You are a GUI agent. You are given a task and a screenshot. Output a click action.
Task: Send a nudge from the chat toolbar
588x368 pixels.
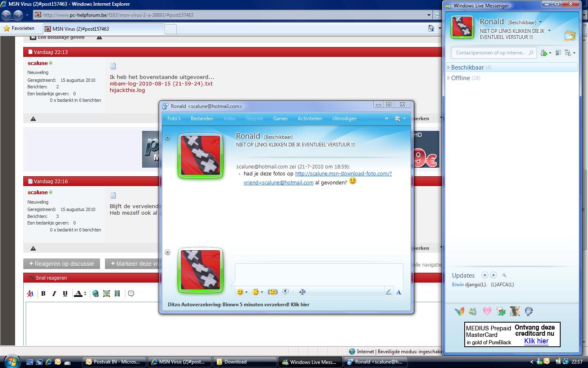pyautogui.click(x=272, y=292)
